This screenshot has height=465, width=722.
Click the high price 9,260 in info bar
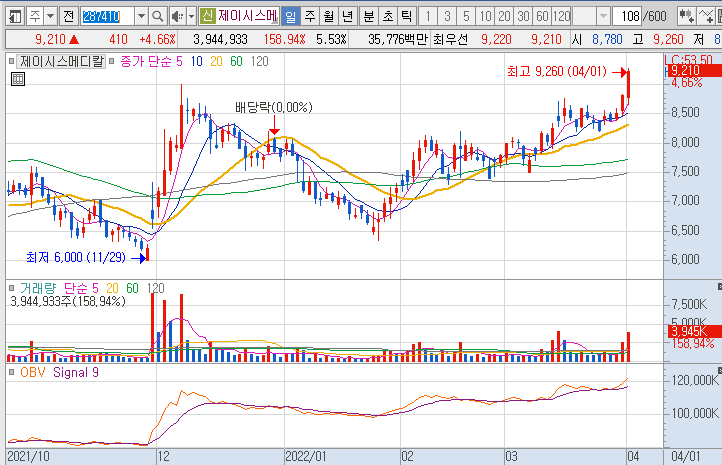(668, 40)
